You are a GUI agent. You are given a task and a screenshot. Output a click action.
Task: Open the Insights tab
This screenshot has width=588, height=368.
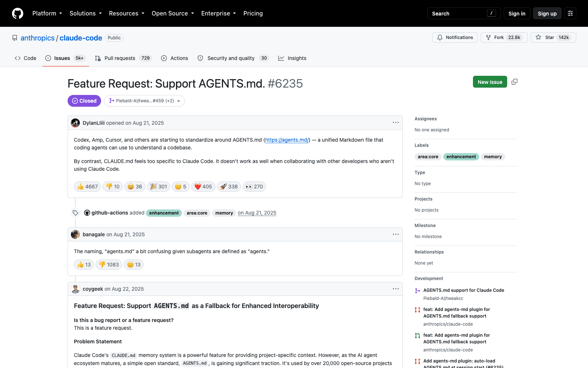coord(292,58)
